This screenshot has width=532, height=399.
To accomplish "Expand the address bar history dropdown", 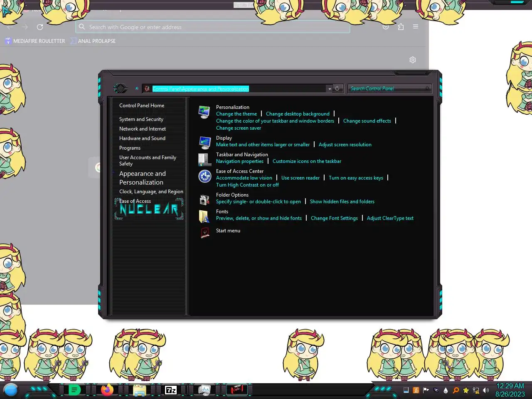I will pyautogui.click(x=329, y=89).
